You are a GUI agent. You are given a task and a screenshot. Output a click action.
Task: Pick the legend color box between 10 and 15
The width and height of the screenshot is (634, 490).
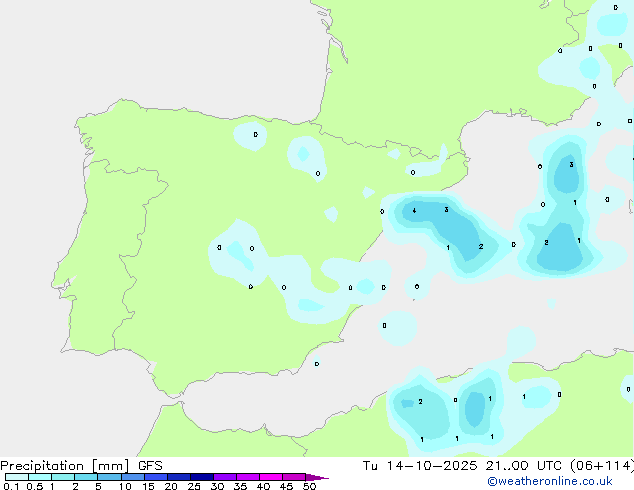pos(133,477)
